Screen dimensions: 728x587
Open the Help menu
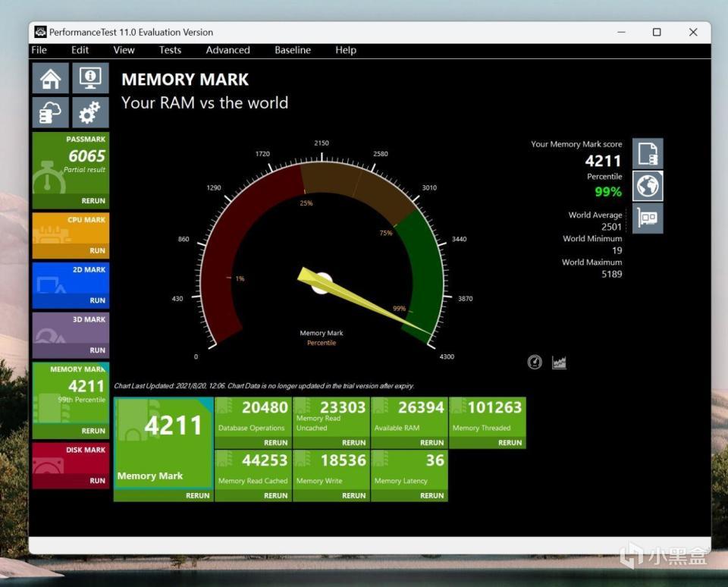coord(346,50)
